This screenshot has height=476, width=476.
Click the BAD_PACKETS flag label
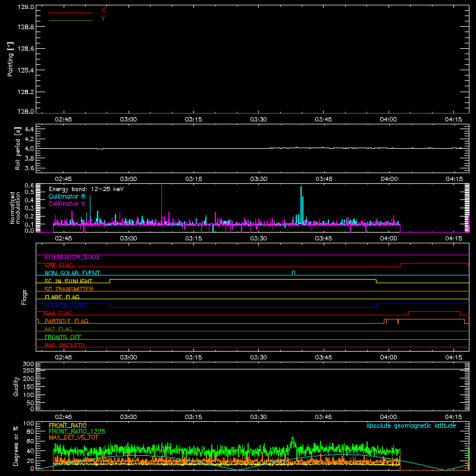tap(65, 346)
